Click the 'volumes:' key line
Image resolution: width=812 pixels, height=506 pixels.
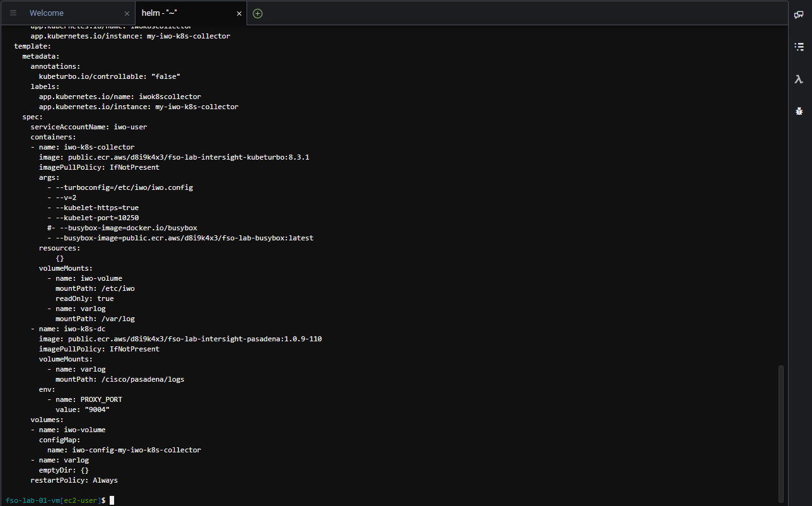click(47, 420)
